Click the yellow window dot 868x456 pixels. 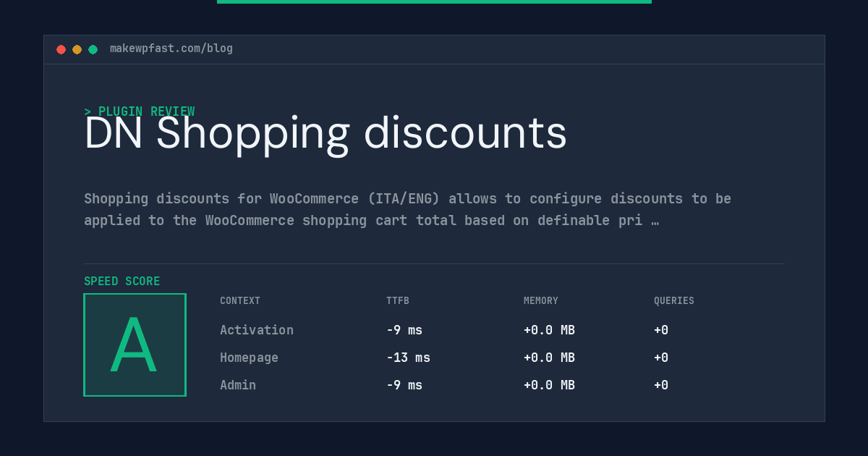coord(77,49)
